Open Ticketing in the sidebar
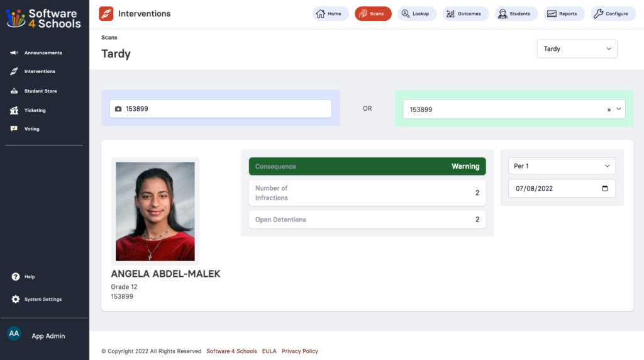 click(x=35, y=110)
